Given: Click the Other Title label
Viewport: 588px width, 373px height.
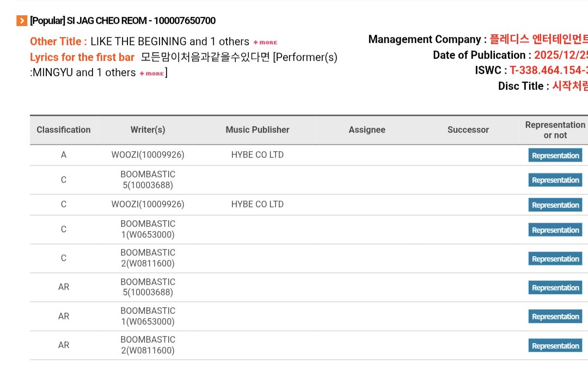Looking at the screenshot, I should coord(58,41).
